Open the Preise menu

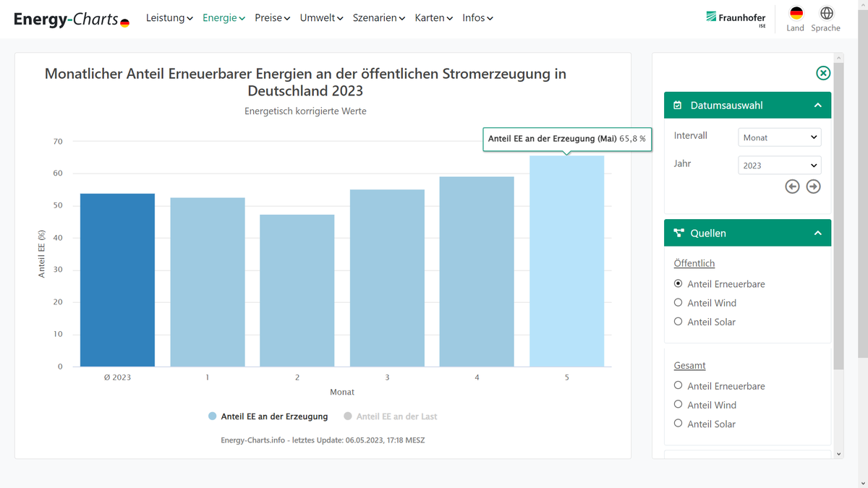[273, 18]
